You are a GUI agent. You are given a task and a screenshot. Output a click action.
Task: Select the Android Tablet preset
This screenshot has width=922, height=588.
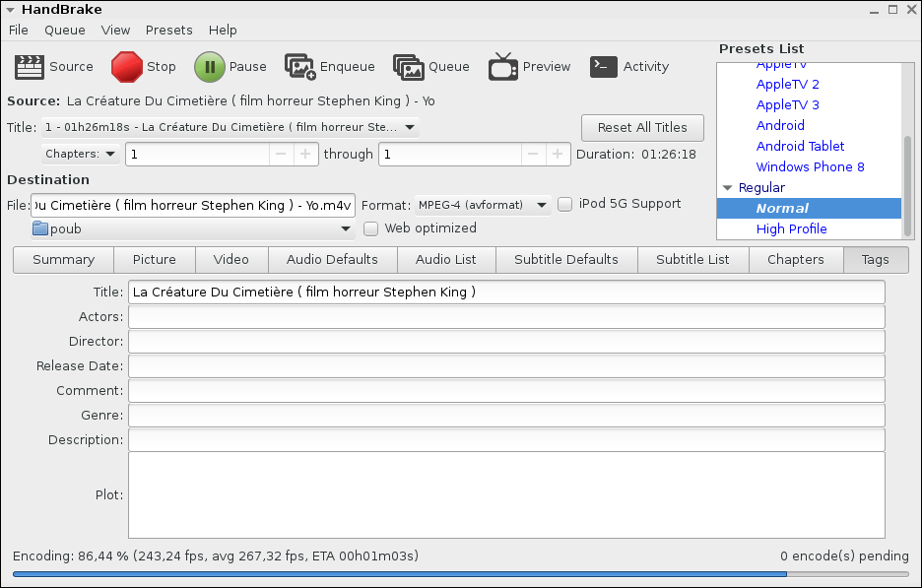[800, 146]
